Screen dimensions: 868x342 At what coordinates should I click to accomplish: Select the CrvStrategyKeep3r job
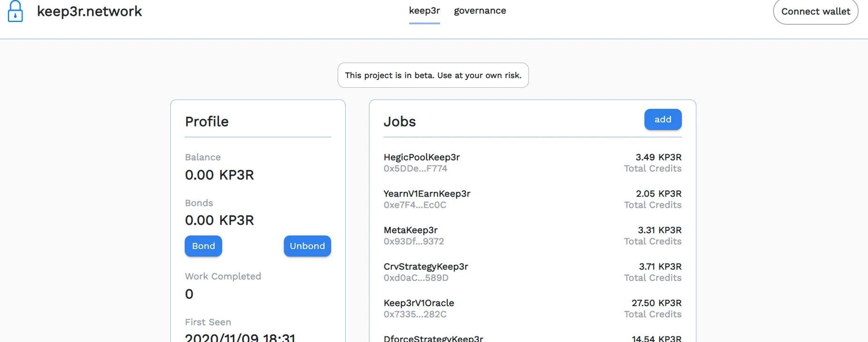point(426,267)
